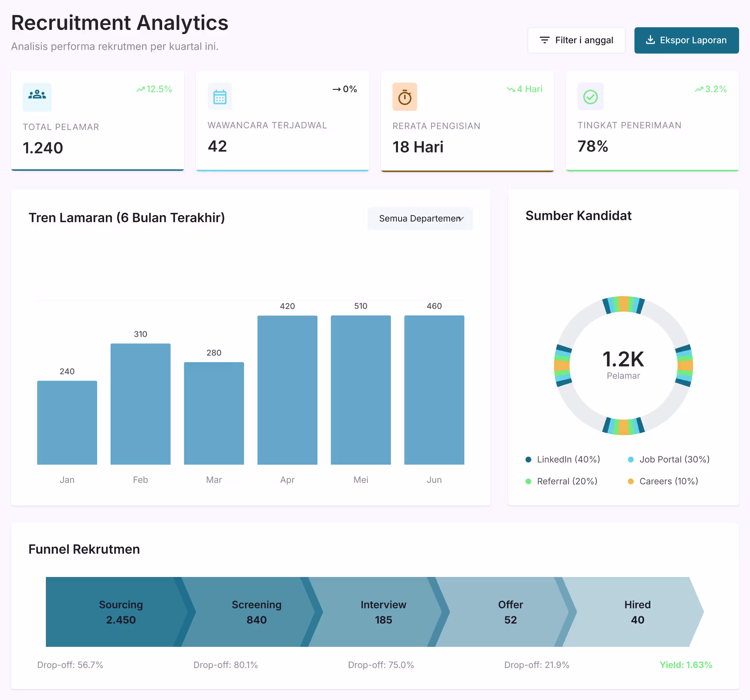Click the Feb bar labeled 310

[x=140, y=404]
